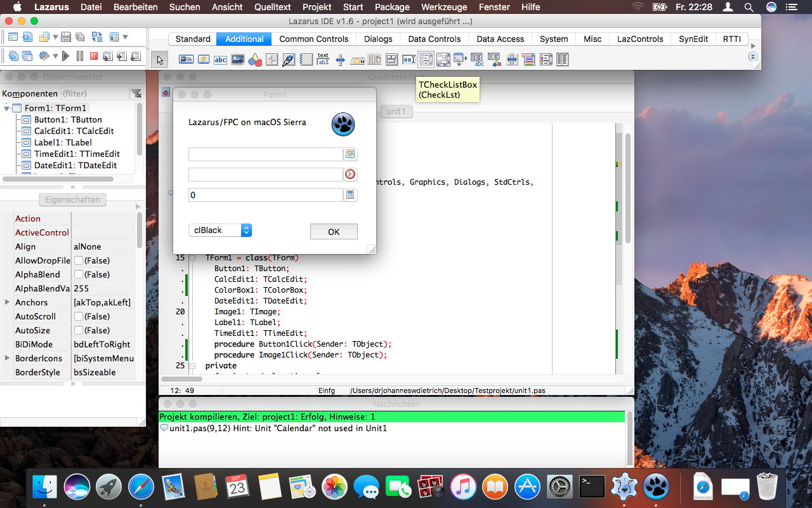Select the TValueListEditor component icon
This screenshot has height=508, width=812.
[562, 60]
